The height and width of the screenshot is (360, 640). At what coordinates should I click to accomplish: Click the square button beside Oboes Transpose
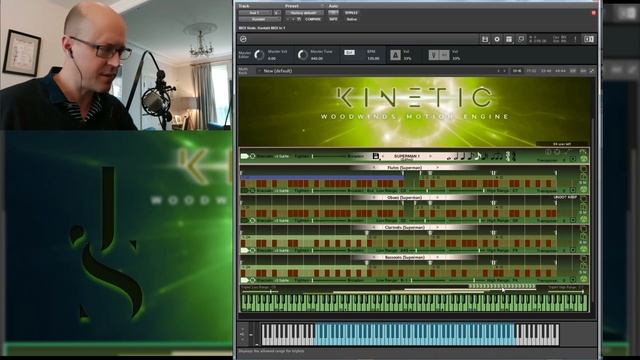[573, 220]
